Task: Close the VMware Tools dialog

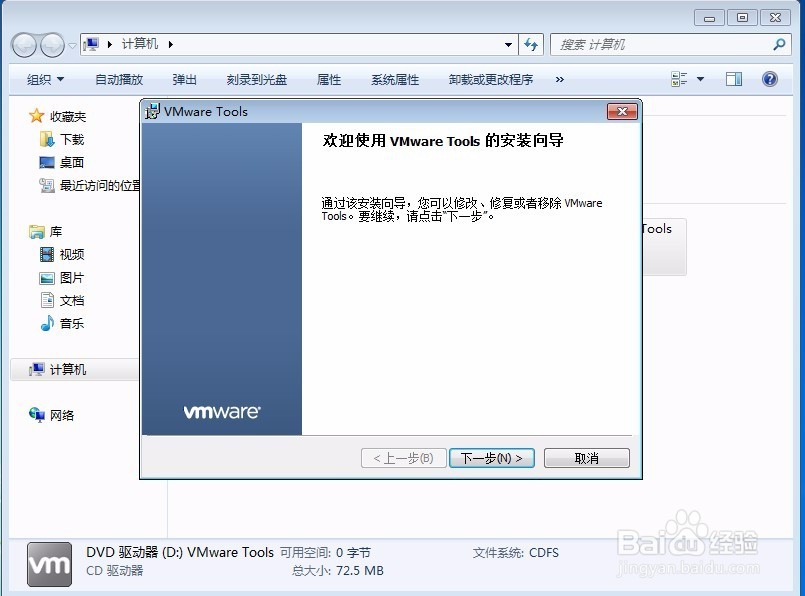Action: coord(622,111)
